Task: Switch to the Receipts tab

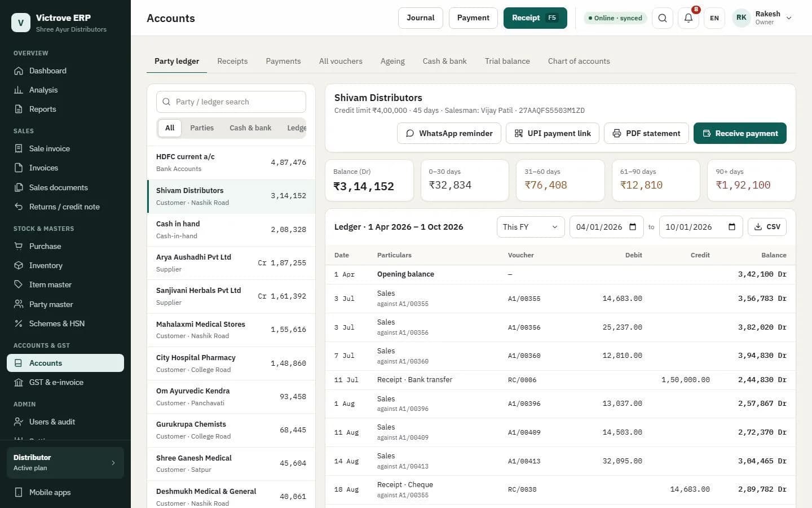Action: click(x=232, y=61)
